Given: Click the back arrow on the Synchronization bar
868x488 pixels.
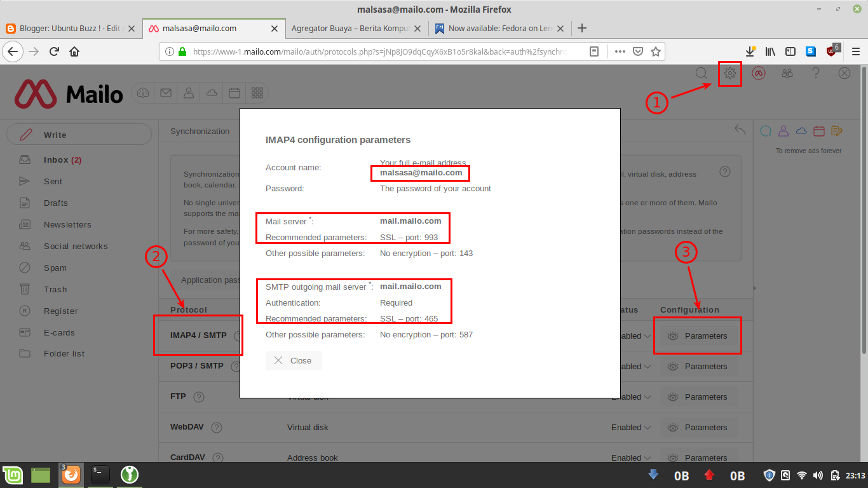Looking at the screenshot, I should pos(740,130).
